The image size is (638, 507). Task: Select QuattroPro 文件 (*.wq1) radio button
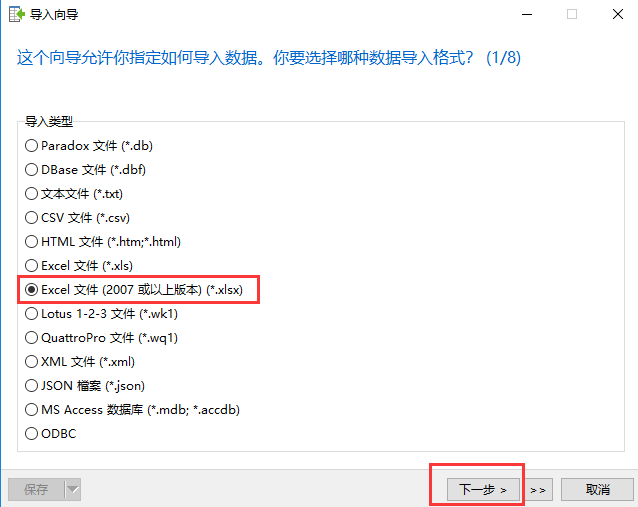101,338
